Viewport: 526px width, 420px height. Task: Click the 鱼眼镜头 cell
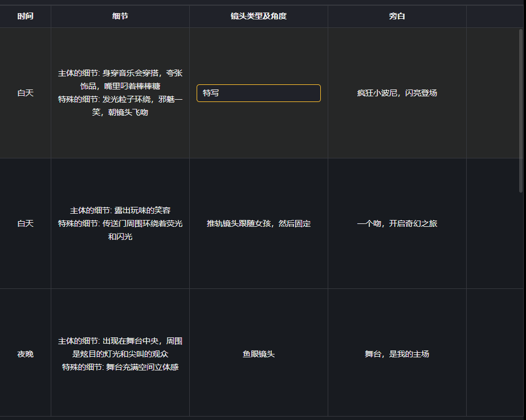point(259,354)
